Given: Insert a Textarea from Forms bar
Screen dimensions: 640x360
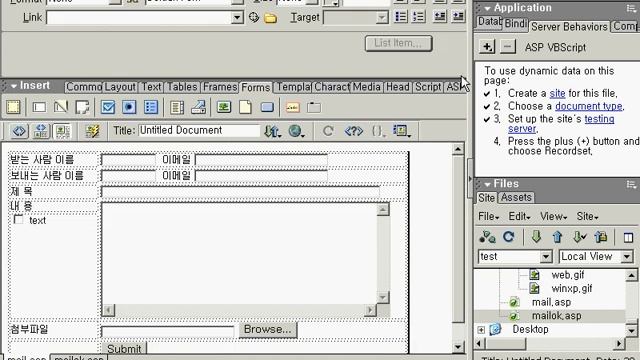Looking at the screenshot, I should [x=82, y=107].
